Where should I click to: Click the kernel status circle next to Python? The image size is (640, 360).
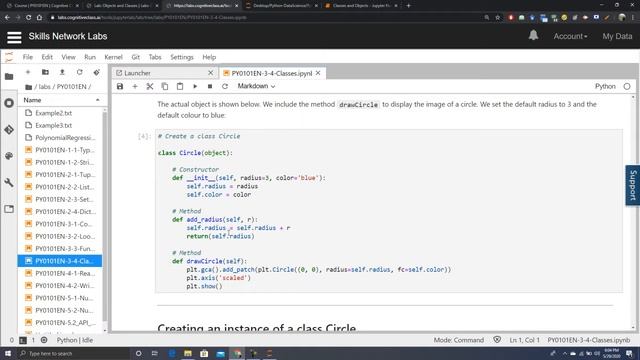point(627,86)
